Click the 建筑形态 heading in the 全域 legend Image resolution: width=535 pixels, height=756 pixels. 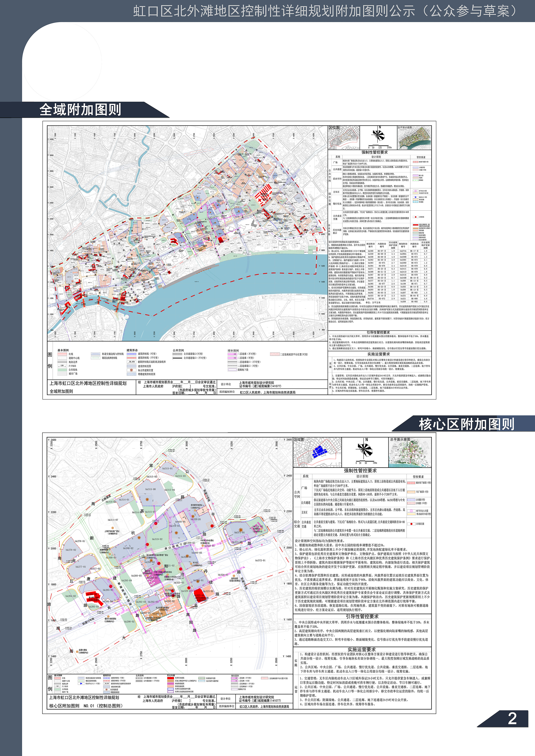[x=132, y=350]
